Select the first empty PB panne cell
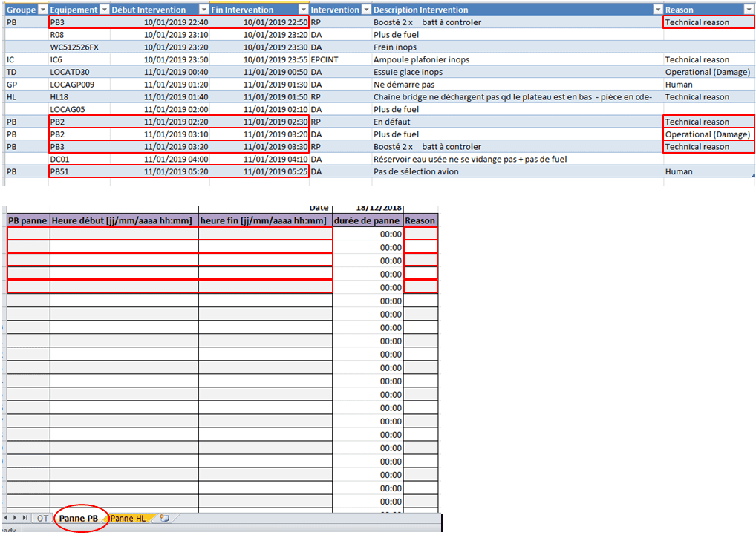The image size is (756, 538). point(28,234)
